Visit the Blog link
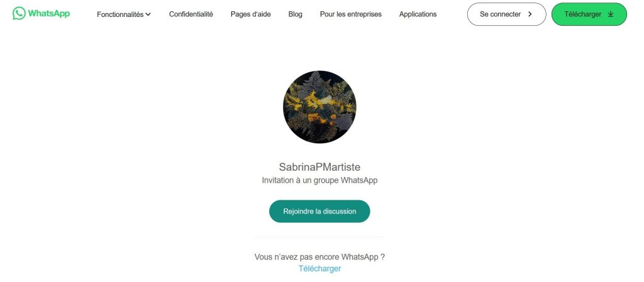 (296, 14)
